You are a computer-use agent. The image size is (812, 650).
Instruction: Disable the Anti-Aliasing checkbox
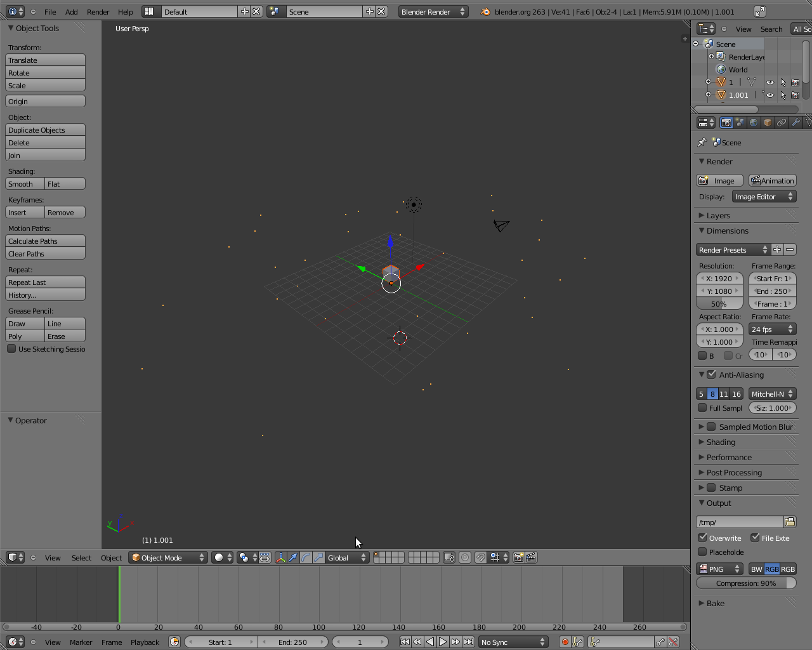tap(712, 375)
